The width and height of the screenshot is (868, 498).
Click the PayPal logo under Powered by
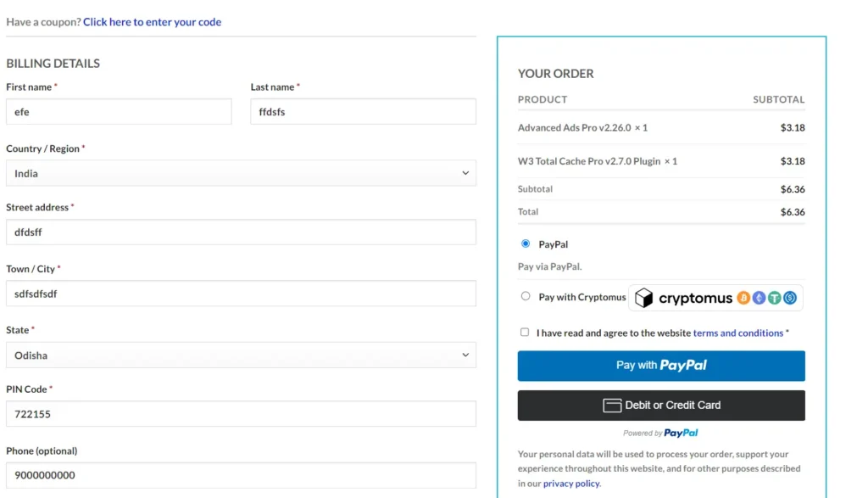click(x=682, y=433)
